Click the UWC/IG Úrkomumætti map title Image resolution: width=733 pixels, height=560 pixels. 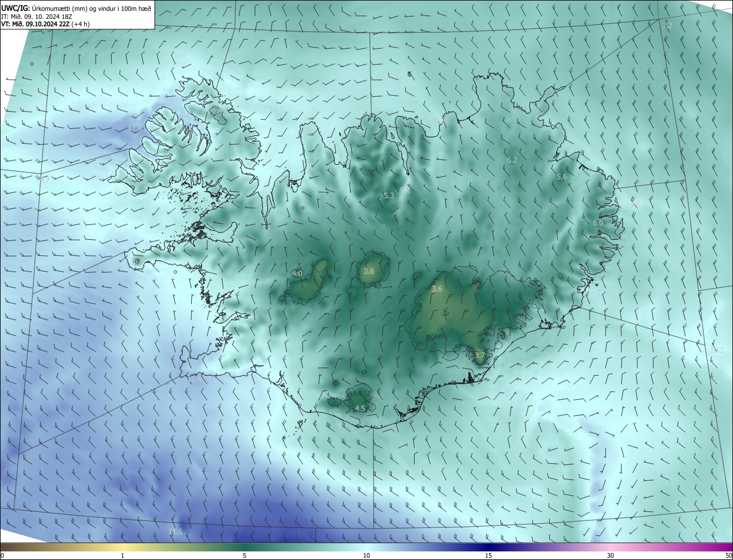point(76,8)
